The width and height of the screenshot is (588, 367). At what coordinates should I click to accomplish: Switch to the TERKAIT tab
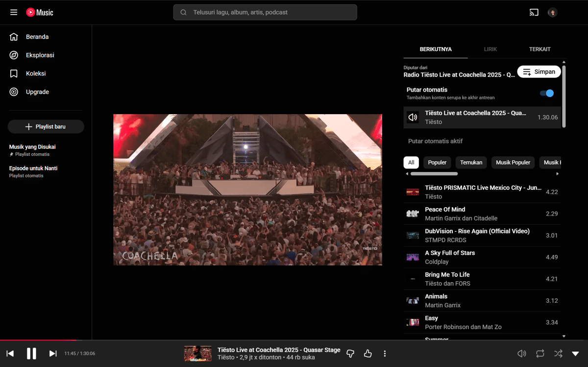tap(539, 49)
